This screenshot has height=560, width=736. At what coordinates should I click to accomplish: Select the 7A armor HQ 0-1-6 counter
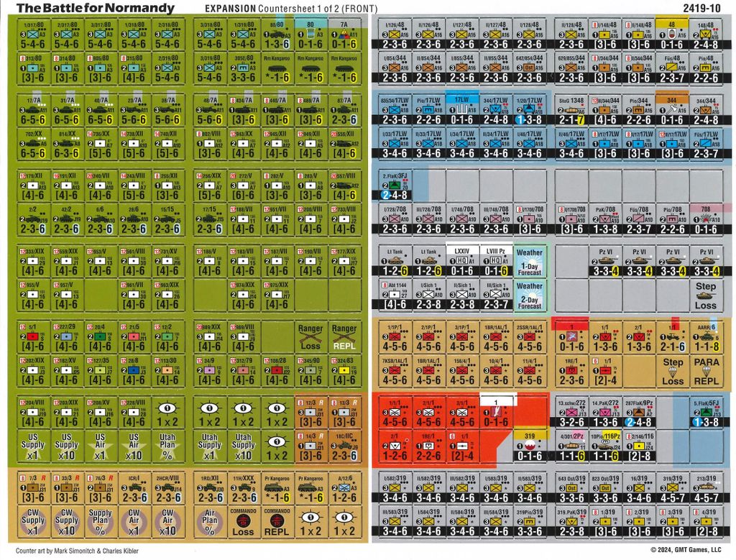344,34
